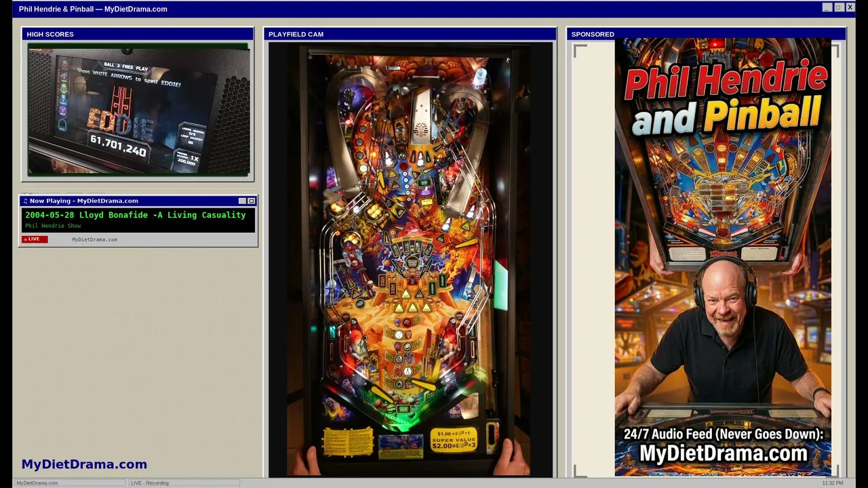Maximize the Phil Hendrie & Pinball window
This screenshot has height=488, width=868.
pyautogui.click(x=838, y=7)
